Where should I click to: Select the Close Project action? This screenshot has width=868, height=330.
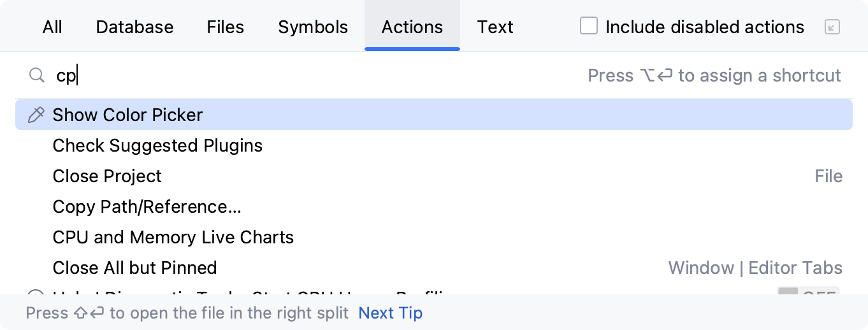pos(107,176)
